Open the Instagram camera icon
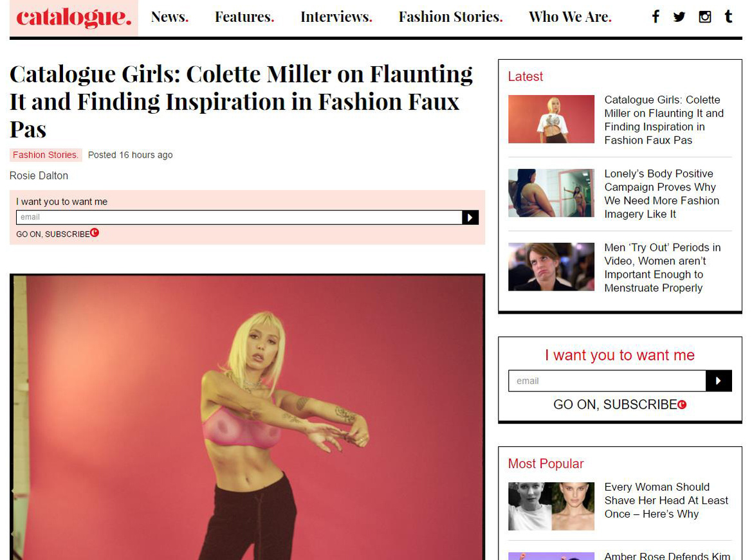 point(704,17)
